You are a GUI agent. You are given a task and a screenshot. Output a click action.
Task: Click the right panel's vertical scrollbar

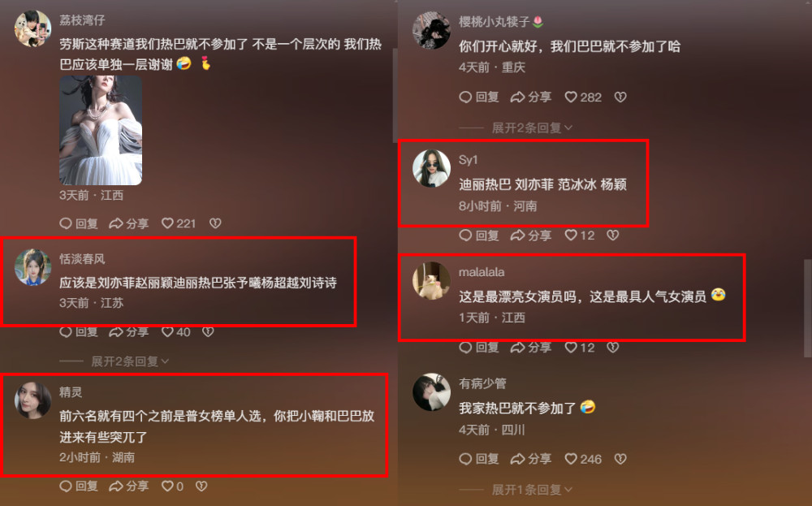[x=807, y=308]
